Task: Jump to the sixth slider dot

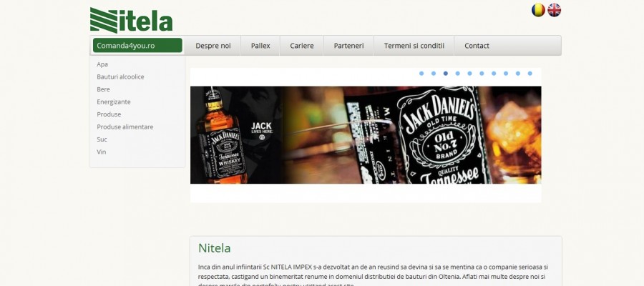Action: [x=482, y=74]
